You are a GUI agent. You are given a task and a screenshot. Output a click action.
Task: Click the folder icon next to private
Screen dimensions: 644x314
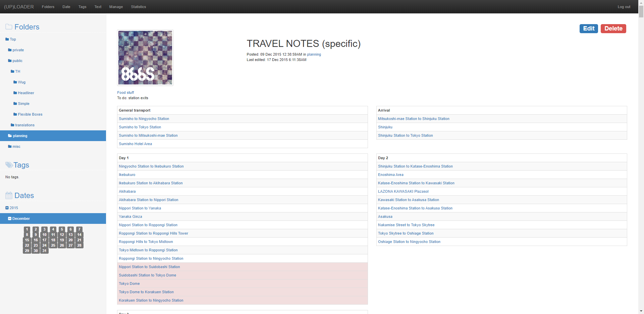(10, 50)
